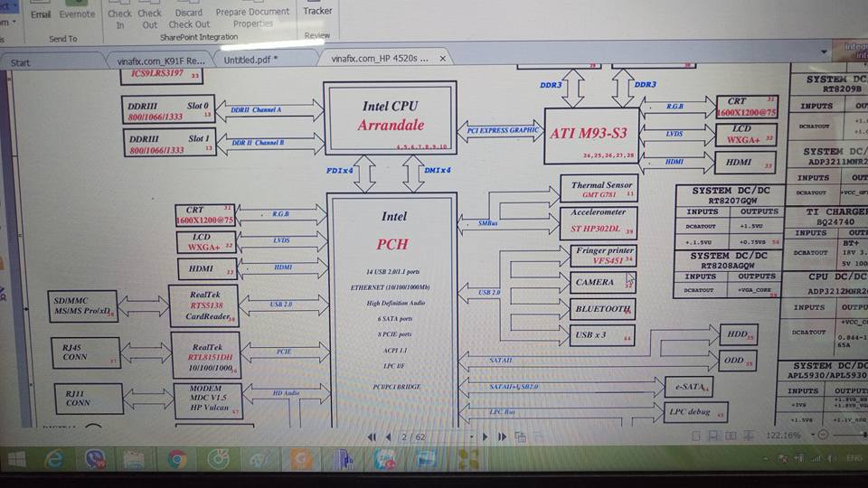The image size is (868, 488).
Task: Click the Windows Start button
Action: pyautogui.click(x=16, y=460)
